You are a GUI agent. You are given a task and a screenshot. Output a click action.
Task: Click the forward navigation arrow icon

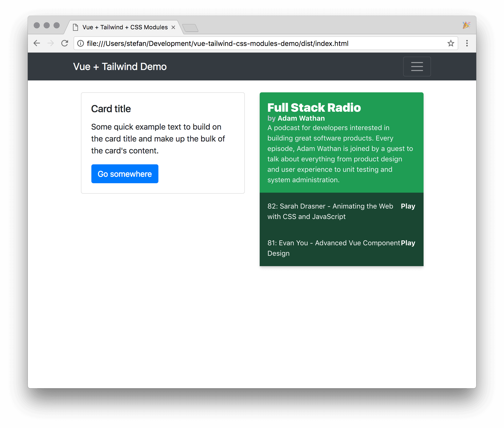pyautogui.click(x=50, y=43)
